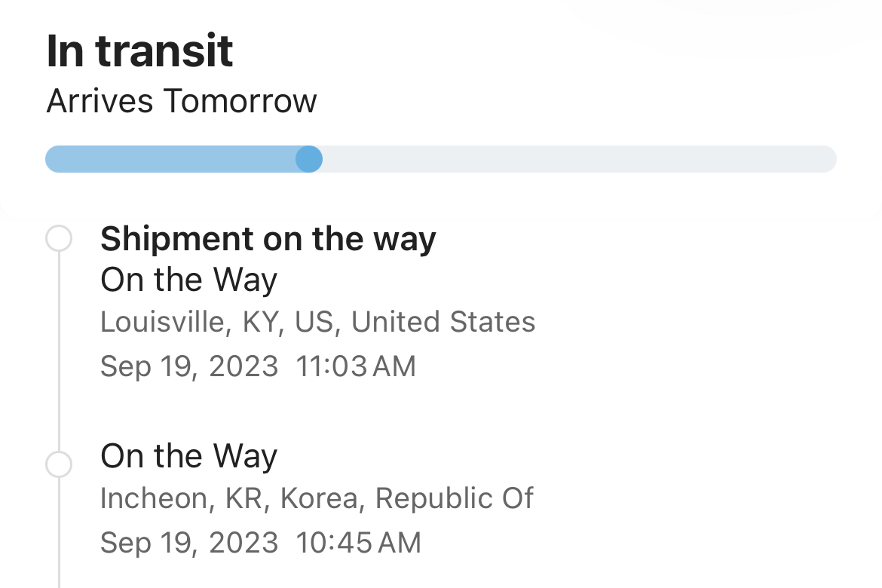Click the 11:03 AM timestamp
Image resolution: width=882 pixels, height=588 pixels.
(x=356, y=366)
